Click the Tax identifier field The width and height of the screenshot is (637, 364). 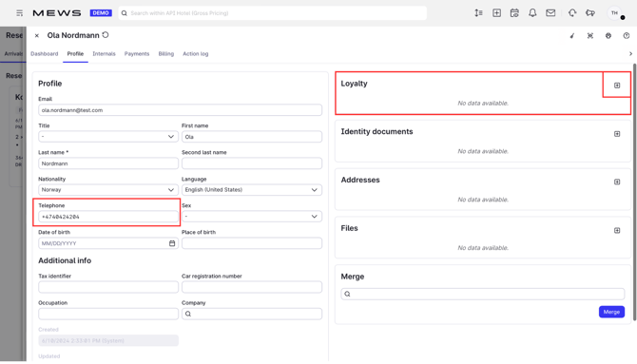[108, 287]
